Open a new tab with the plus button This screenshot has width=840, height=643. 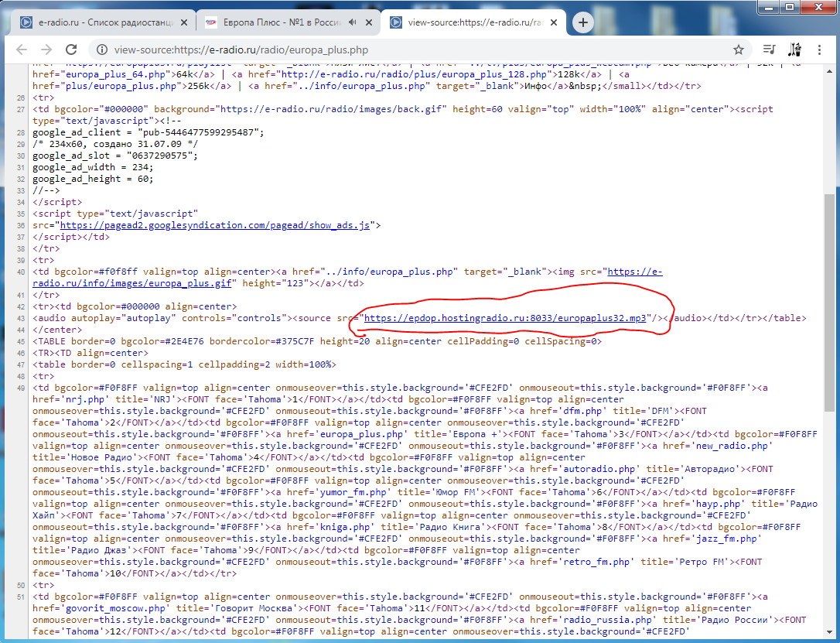pos(583,22)
